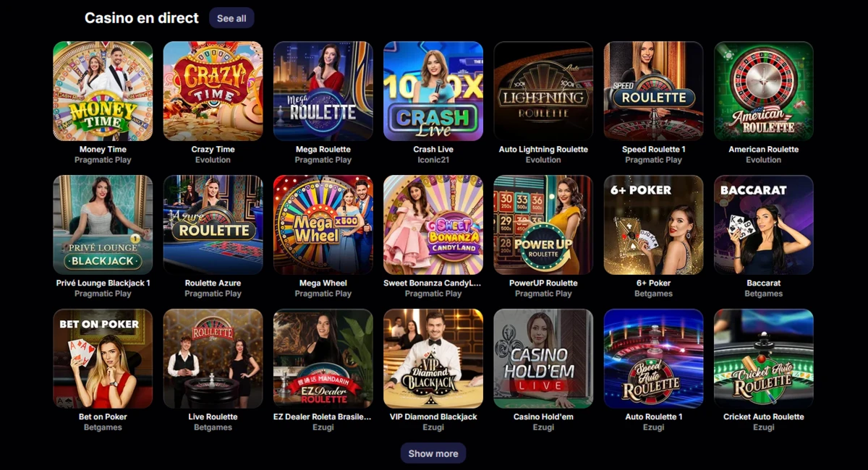Click the Show more button
868x470 pixels.
tap(433, 453)
